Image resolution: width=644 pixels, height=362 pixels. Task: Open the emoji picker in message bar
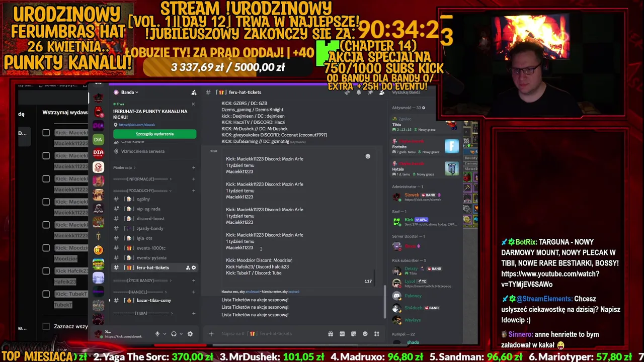pyautogui.click(x=365, y=334)
